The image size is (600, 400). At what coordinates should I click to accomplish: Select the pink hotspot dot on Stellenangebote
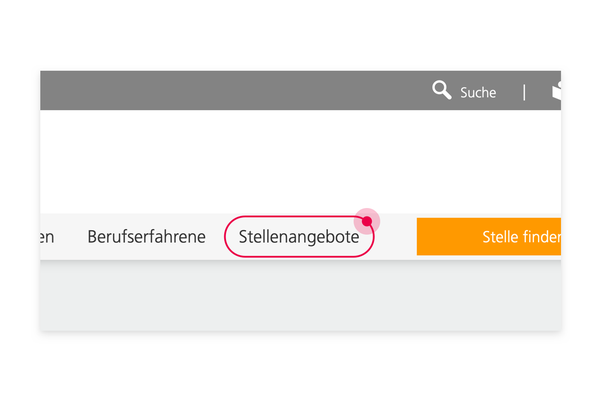coord(367,221)
